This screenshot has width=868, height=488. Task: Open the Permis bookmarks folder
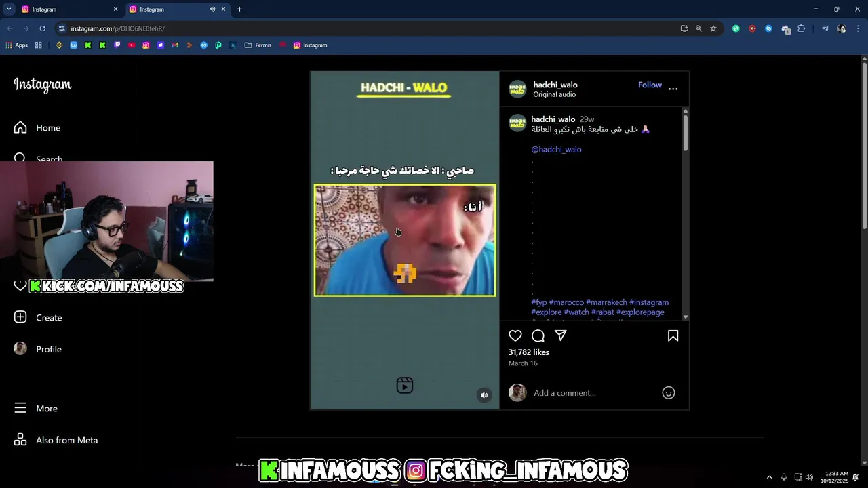pos(258,45)
